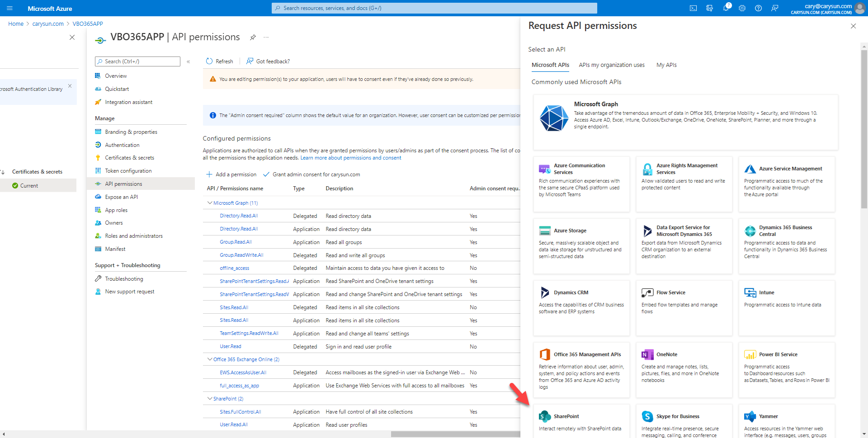Image resolution: width=868 pixels, height=438 pixels.
Task: Select the Yammer API card
Action: (x=787, y=421)
